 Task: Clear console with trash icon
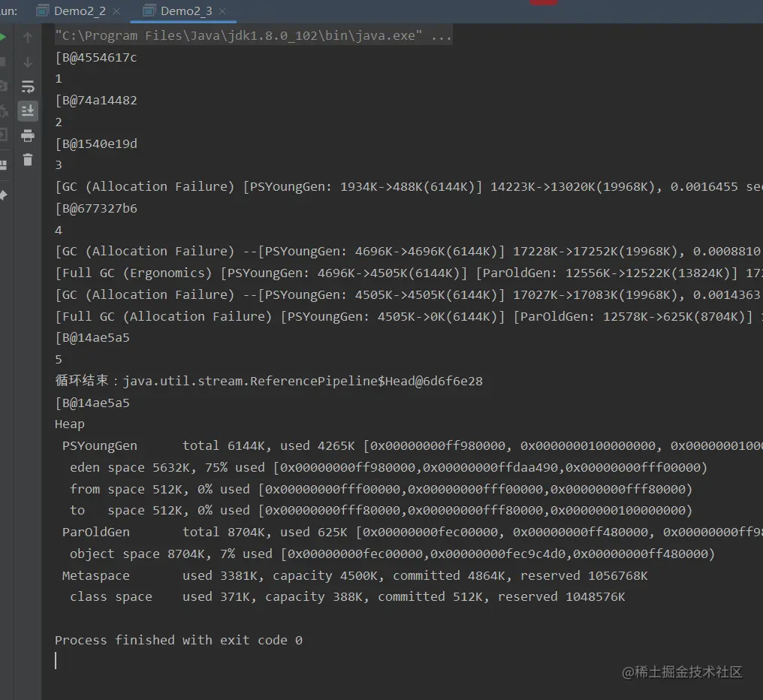pos(28,159)
